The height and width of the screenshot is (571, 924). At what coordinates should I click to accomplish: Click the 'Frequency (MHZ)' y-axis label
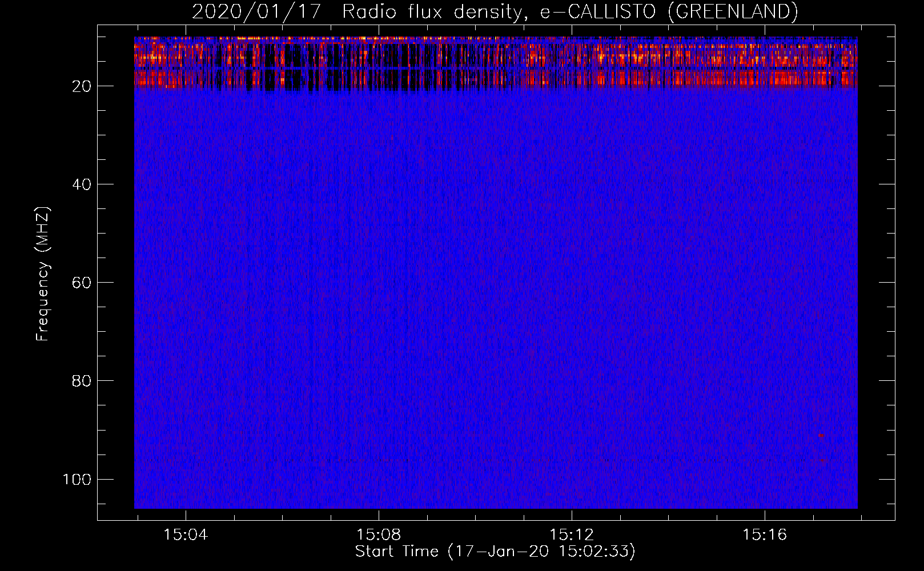pos(43,274)
